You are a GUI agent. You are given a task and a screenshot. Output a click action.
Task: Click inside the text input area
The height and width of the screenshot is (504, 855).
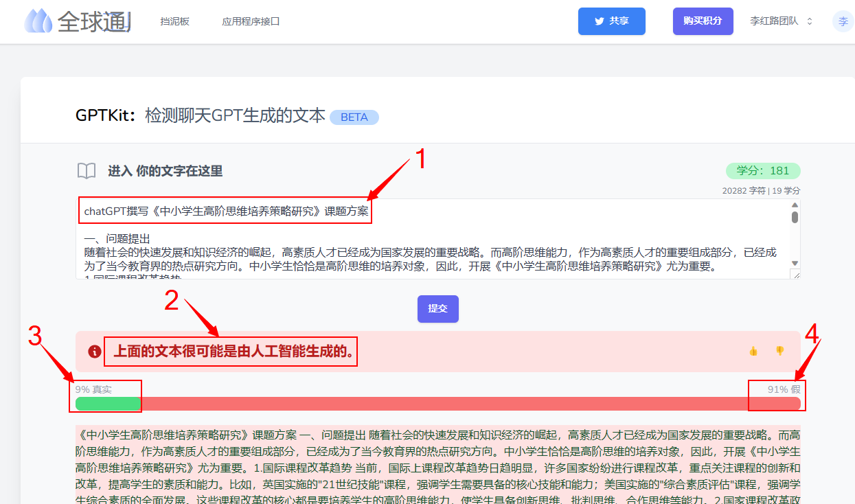[433, 247]
